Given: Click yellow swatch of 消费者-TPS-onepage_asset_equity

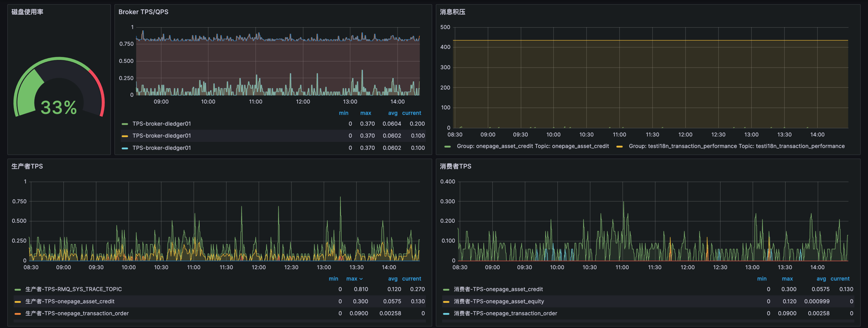Looking at the screenshot, I should [446, 302].
